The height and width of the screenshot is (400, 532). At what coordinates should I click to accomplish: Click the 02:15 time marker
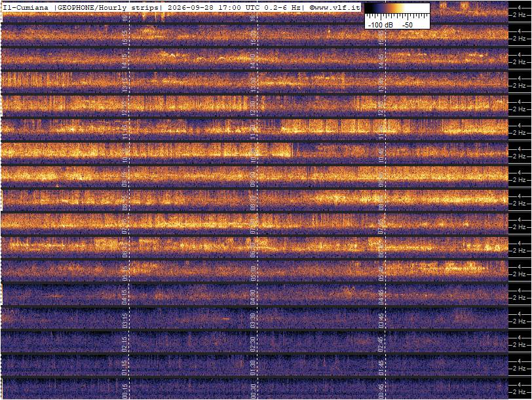pyautogui.click(x=125, y=344)
